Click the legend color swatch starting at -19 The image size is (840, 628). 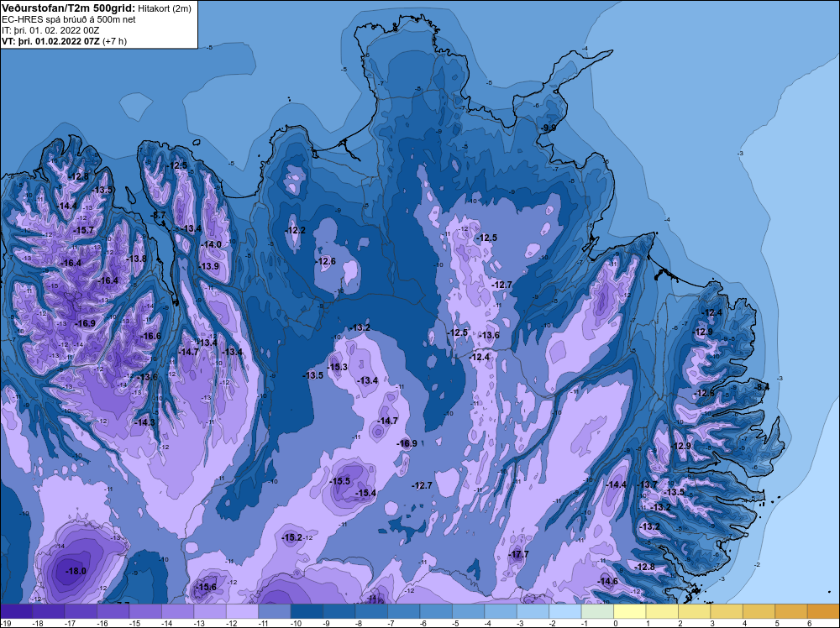16,611
